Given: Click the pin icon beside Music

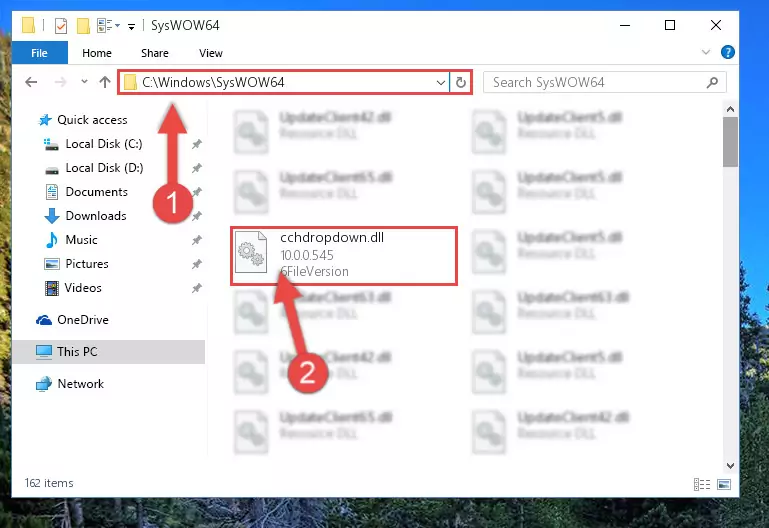Looking at the screenshot, I should click(x=196, y=240).
